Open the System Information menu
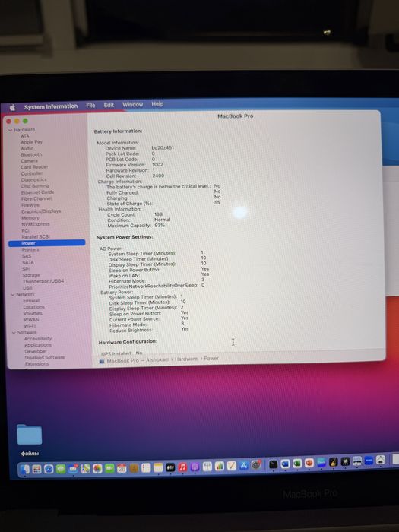The height and width of the screenshot is (532, 399). click(x=51, y=106)
